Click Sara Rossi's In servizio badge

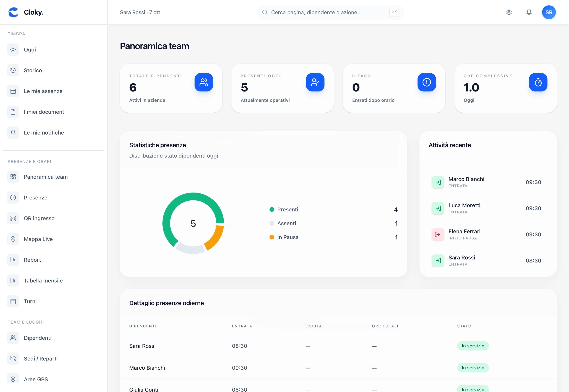473,346
